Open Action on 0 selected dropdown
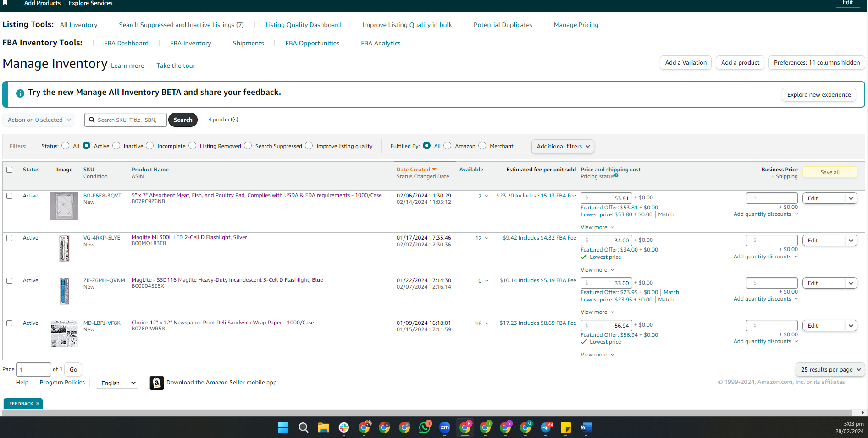 tap(39, 120)
